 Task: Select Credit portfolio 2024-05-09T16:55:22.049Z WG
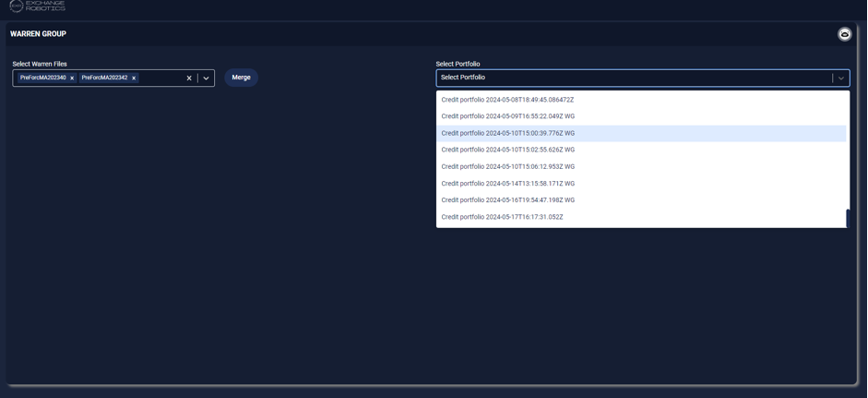click(507, 116)
